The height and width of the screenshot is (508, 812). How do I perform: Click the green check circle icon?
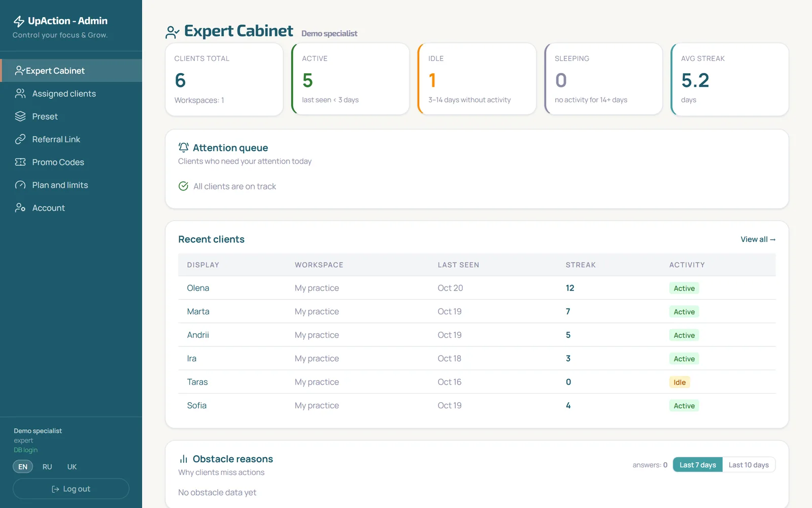click(183, 186)
